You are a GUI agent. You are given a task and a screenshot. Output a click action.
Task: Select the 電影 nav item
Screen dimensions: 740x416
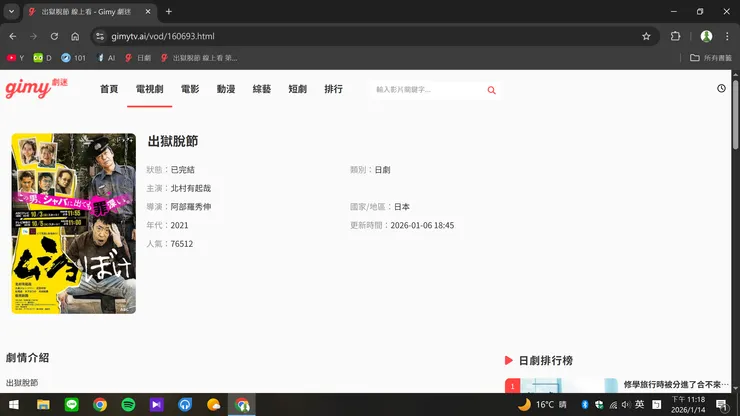coord(190,89)
